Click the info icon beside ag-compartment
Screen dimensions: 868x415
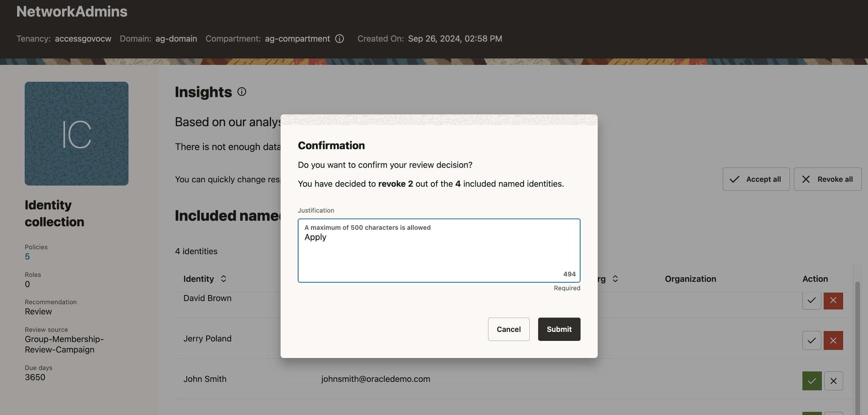[340, 39]
